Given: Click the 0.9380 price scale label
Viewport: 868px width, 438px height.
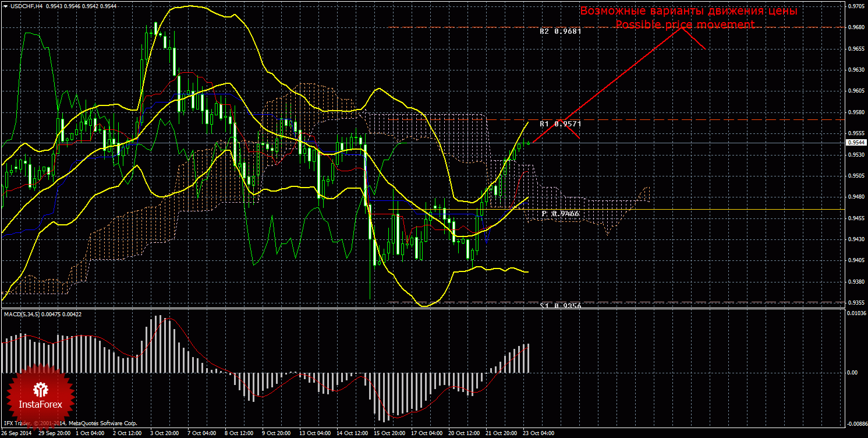Looking at the screenshot, I should (856, 282).
